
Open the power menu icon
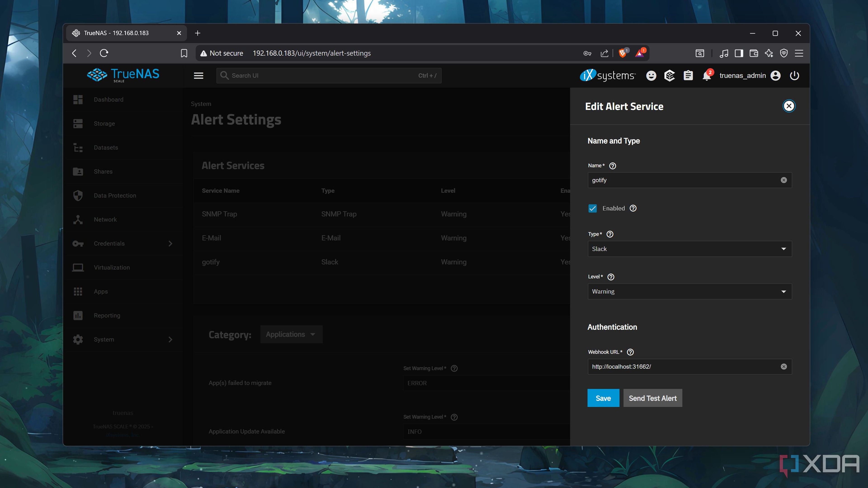tap(794, 75)
